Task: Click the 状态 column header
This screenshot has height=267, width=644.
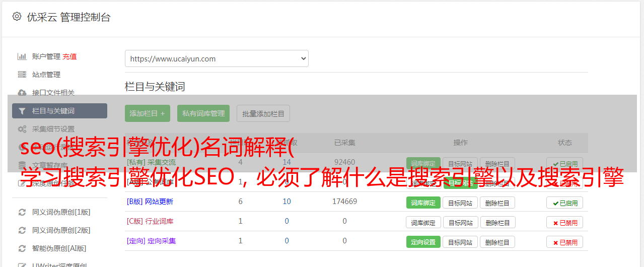Action: click(565, 143)
